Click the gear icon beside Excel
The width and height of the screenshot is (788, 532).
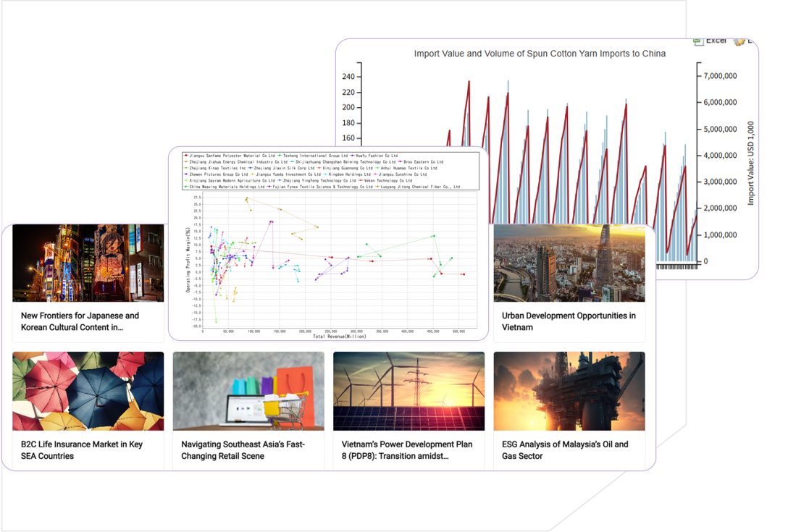[x=739, y=42]
